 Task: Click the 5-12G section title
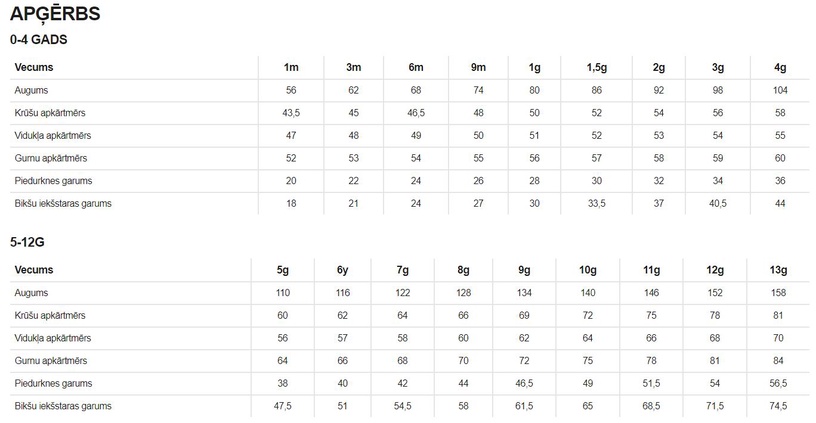[x=27, y=242]
